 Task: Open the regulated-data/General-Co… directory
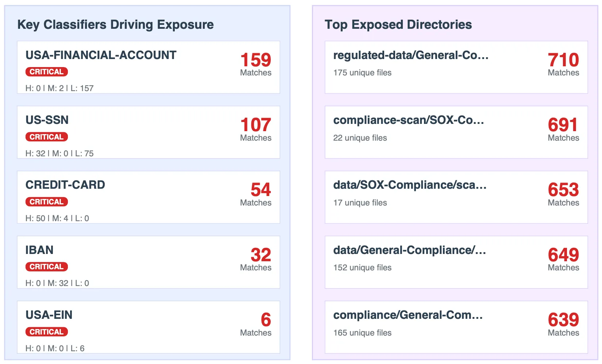click(410, 55)
